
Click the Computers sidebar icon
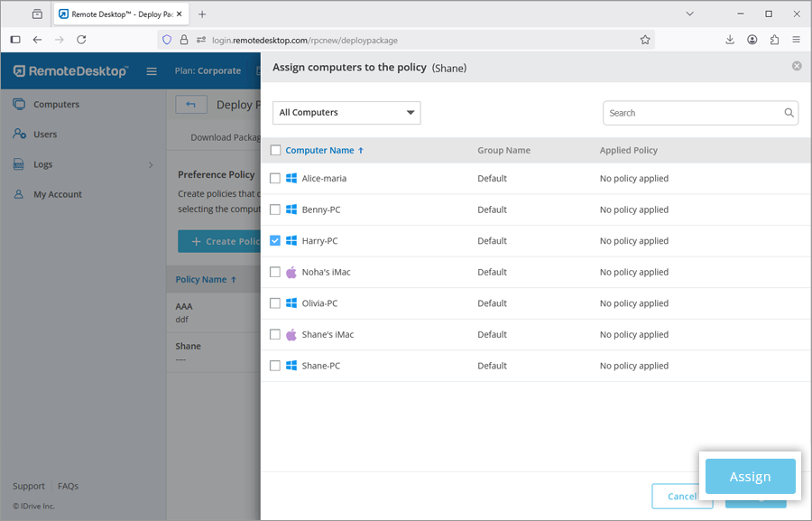pyautogui.click(x=19, y=104)
